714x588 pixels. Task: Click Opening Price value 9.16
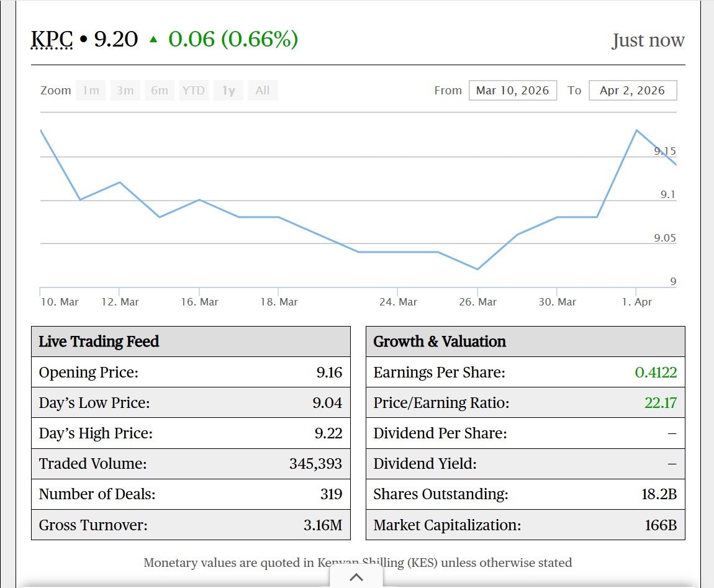pyautogui.click(x=329, y=372)
